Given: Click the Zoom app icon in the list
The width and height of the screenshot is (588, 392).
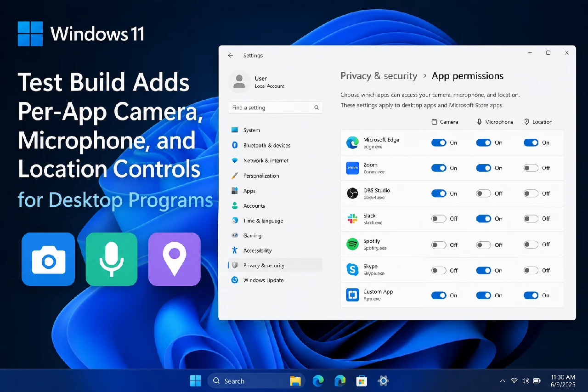Looking at the screenshot, I should (352, 168).
